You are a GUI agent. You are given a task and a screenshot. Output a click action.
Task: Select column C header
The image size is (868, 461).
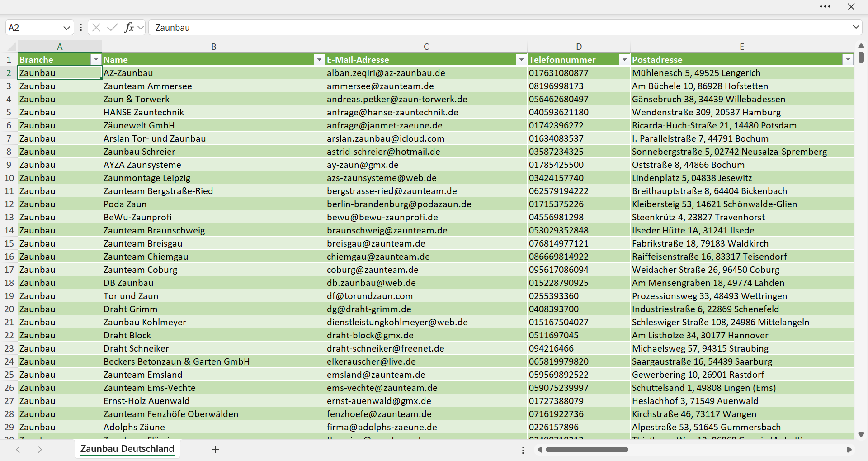pos(426,46)
